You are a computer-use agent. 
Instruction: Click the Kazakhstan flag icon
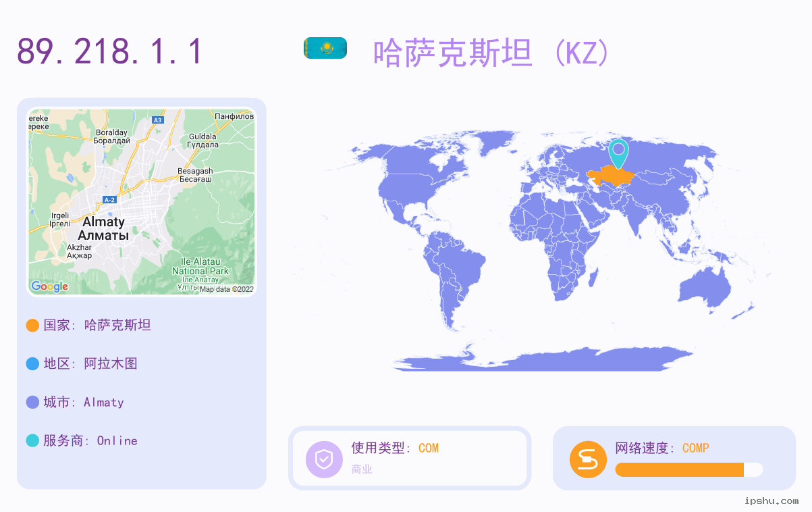(x=325, y=48)
